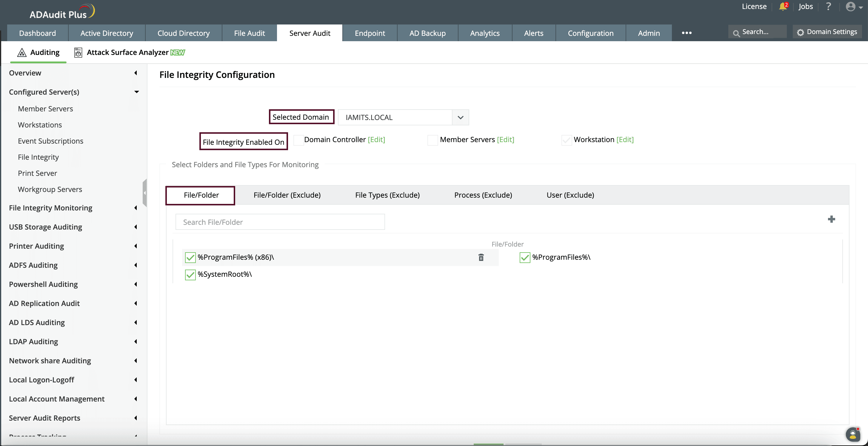Viewport: 868px width, 446px height.
Task: Click the Edit link beside Member Servers
Action: pos(505,140)
